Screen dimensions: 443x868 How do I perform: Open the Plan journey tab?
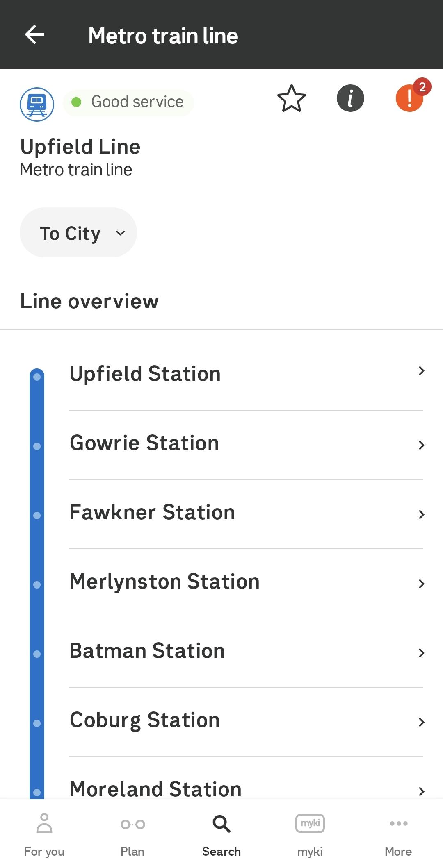[x=132, y=834]
